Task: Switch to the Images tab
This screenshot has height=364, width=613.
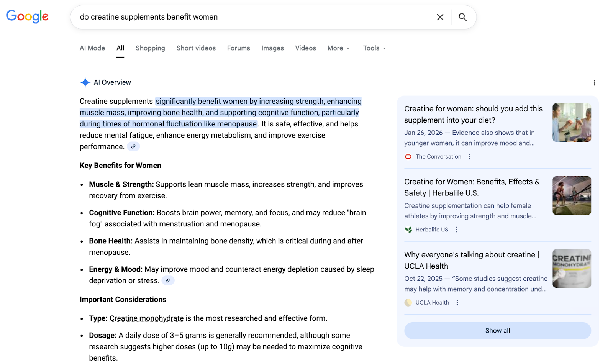Action: pyautogui.click(x=272, y=48)
